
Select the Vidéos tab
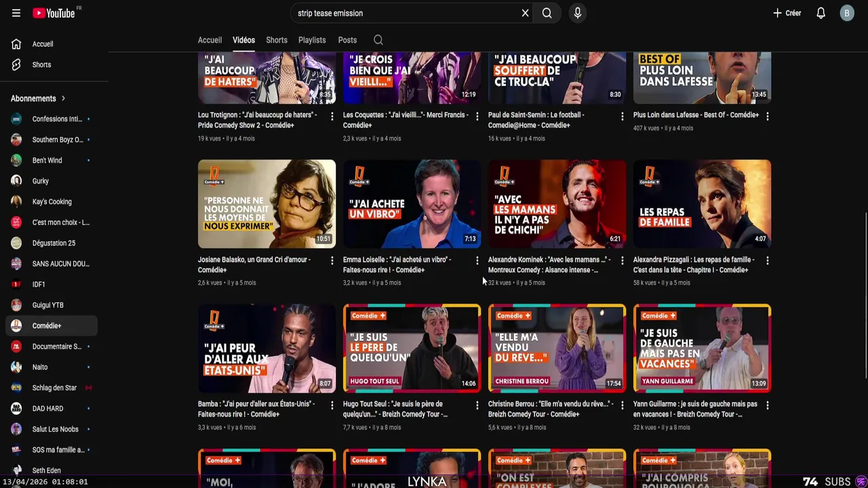coord(243,40)
